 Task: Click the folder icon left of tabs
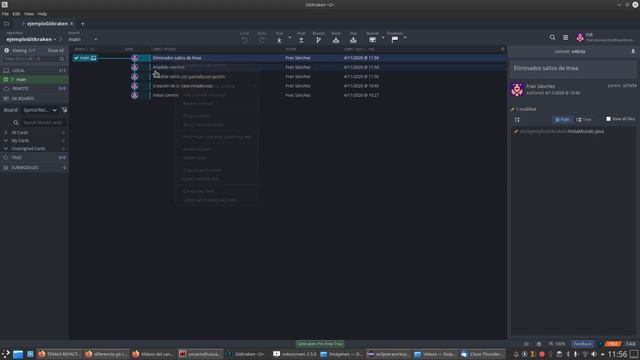coord(7,24)
